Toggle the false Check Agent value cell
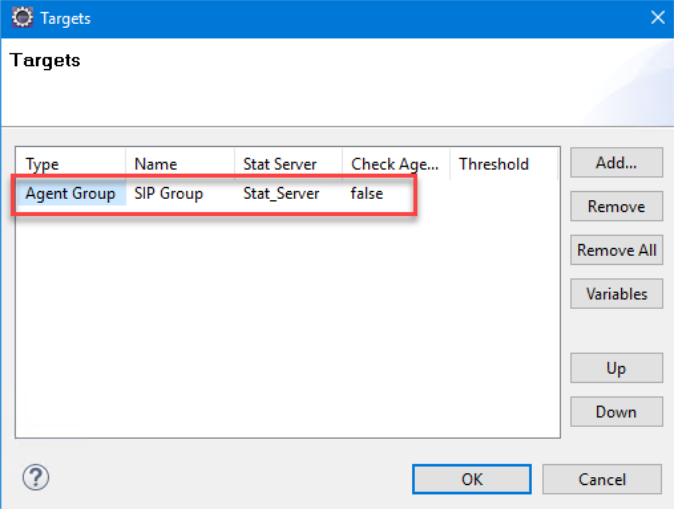The image size is (674, 509). pos(367,193)
